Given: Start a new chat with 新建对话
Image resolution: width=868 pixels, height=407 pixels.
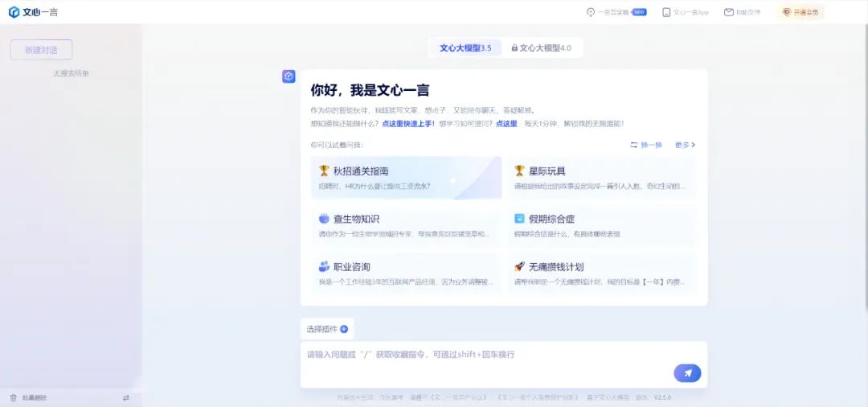Looking at the screenshot, I should (x=42, y=50).
